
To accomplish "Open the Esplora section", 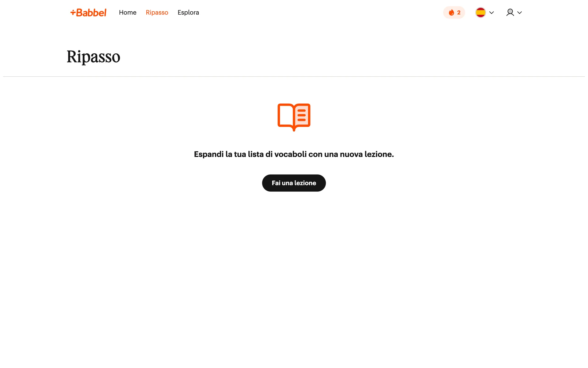I will (x=188, y=13).
